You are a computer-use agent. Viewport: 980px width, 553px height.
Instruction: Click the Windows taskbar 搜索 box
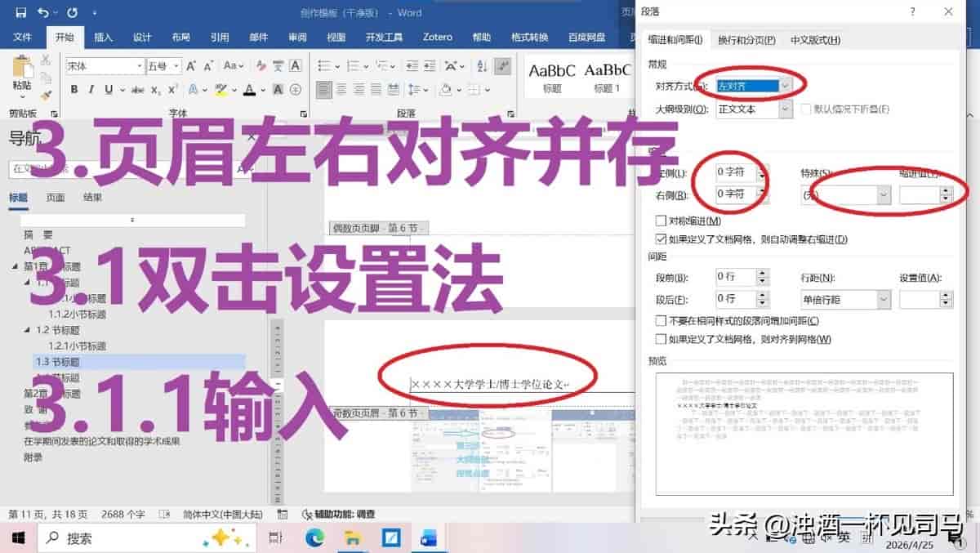147,537
